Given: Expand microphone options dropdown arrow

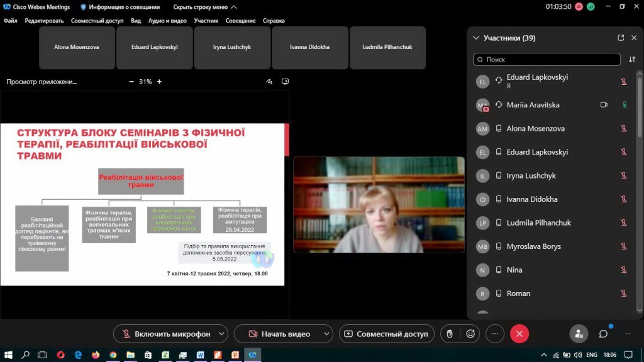Looking at the screenshot, I should pos(221,334).
